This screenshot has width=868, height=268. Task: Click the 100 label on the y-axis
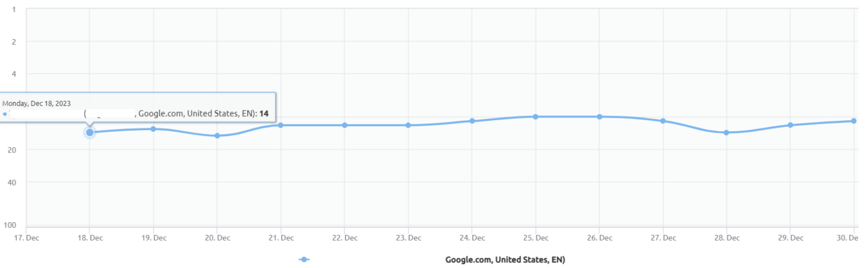11,226
